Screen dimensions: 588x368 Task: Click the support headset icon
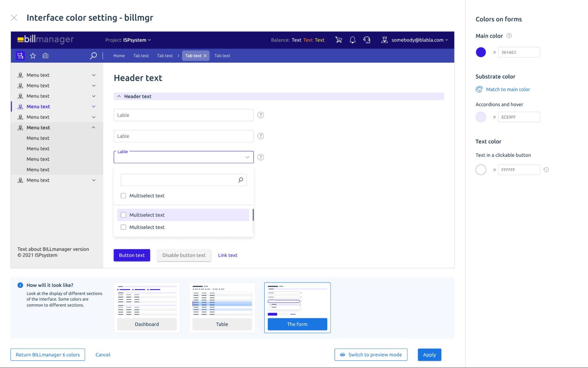(x=367, y=40)
